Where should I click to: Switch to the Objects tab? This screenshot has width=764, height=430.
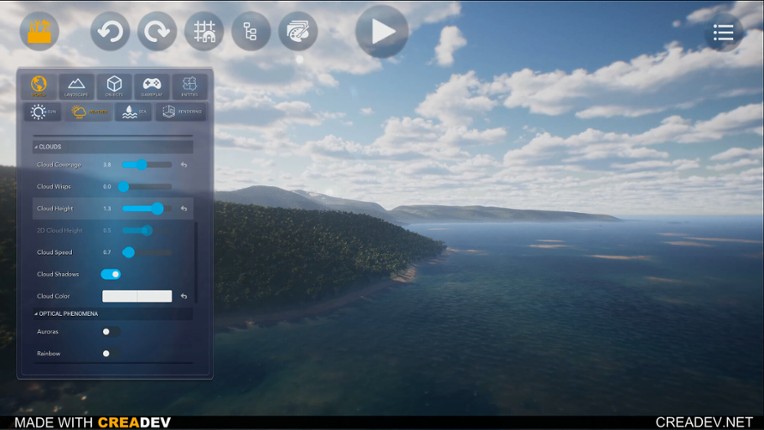click(x=114, y=86)
